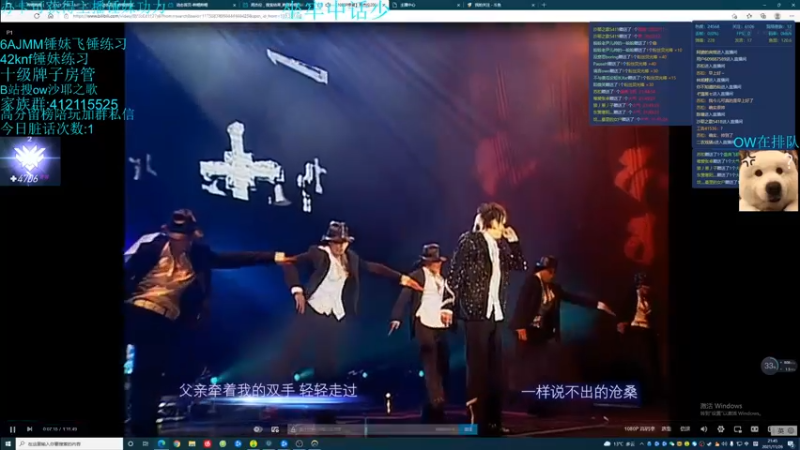This screenshot has height=450, width=800.
Task: Skip to the next video in the player
Action: [30, 429]
